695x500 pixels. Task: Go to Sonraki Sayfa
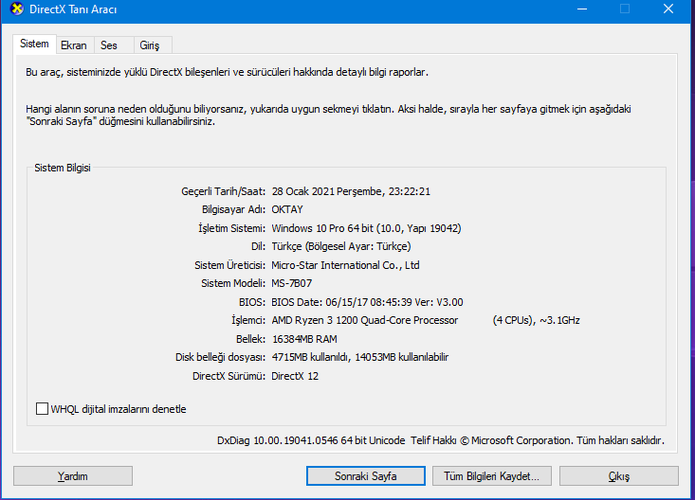366,476
